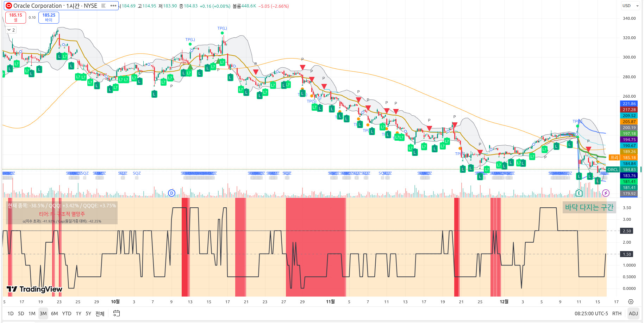This screenshot has width=644, height=323.
Task: Select the 1M time range
Action: click(32, 313)
